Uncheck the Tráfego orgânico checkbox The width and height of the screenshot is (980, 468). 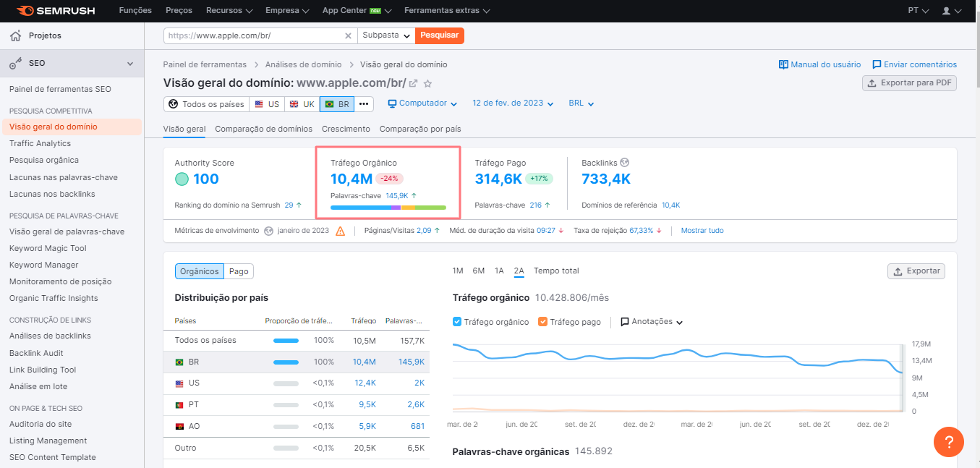pos(457,322)
